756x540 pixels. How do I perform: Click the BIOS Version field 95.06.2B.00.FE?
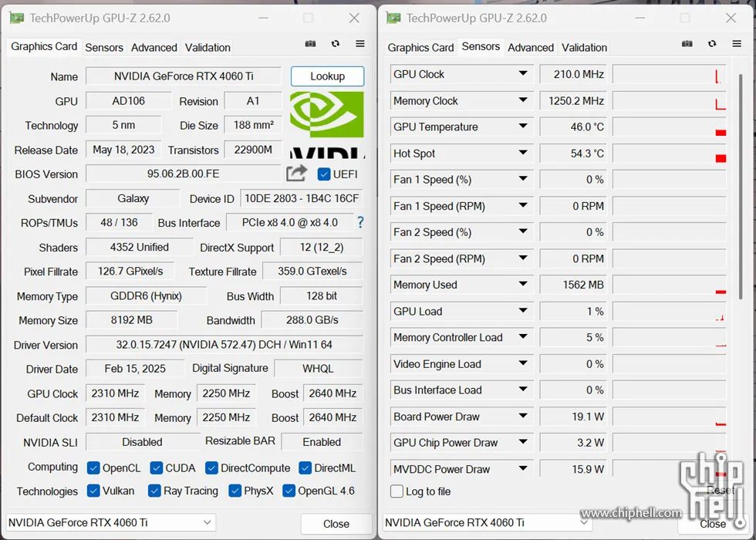click(x=184, y=174)
